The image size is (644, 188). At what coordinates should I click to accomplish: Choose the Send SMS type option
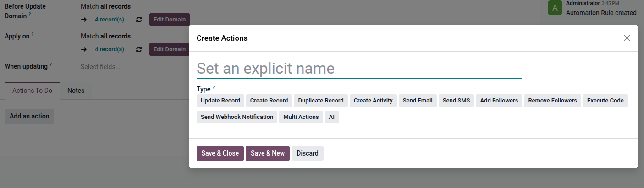[457, 101]
